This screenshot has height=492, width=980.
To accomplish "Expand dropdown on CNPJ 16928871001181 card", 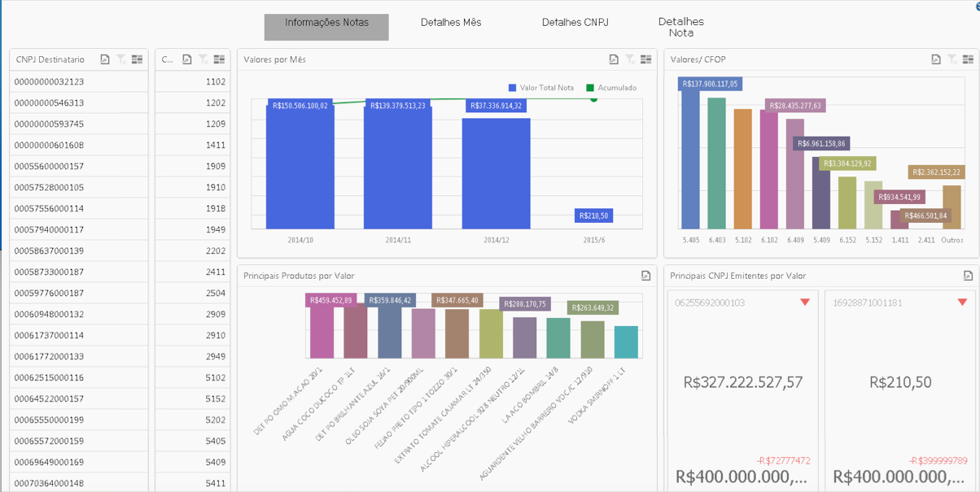I will [964, 302].
